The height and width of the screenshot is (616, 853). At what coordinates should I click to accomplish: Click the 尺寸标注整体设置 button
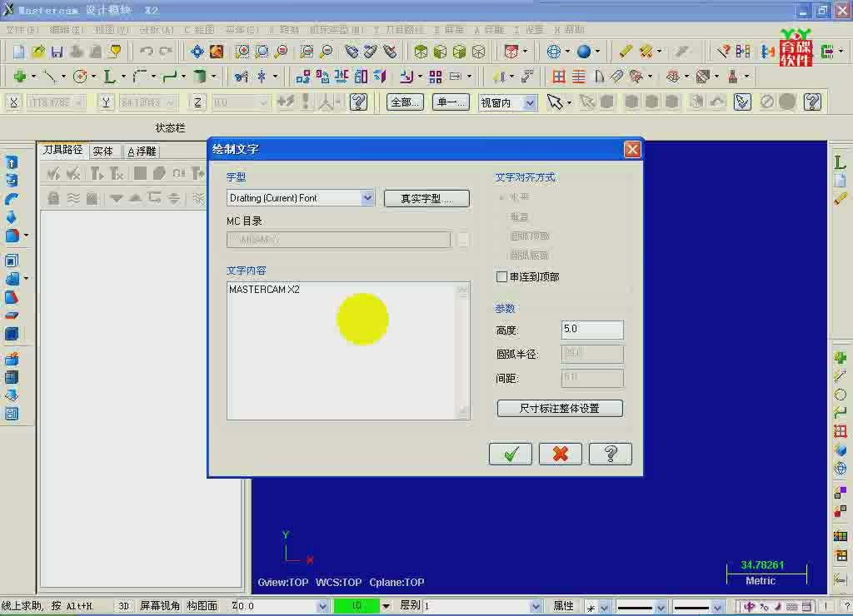coord(559,409)
